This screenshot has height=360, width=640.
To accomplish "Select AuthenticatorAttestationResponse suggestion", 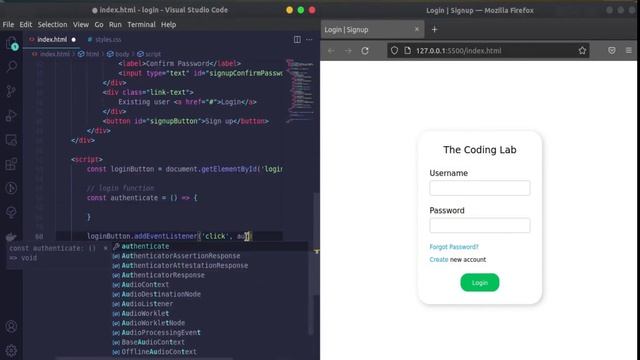I will click(210, 265).
